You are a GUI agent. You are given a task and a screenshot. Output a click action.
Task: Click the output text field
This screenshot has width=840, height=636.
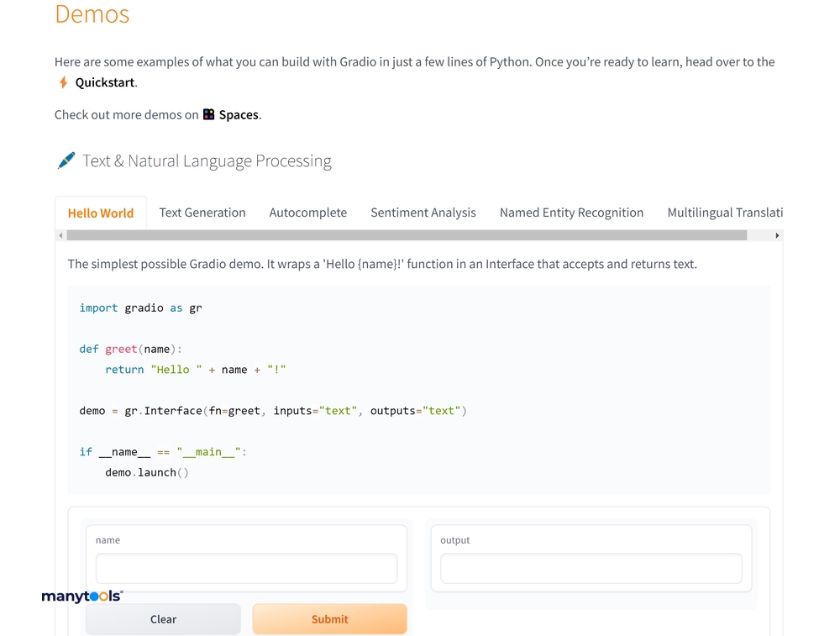click(591, 568)
